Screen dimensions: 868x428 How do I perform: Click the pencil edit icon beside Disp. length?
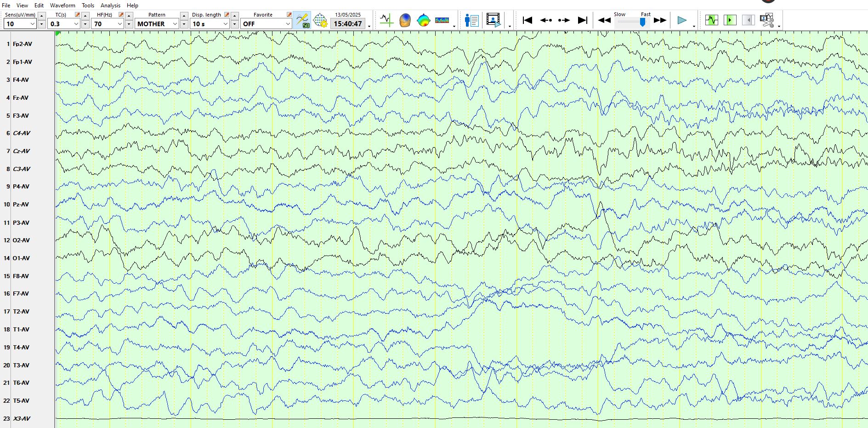click(227, 15)
